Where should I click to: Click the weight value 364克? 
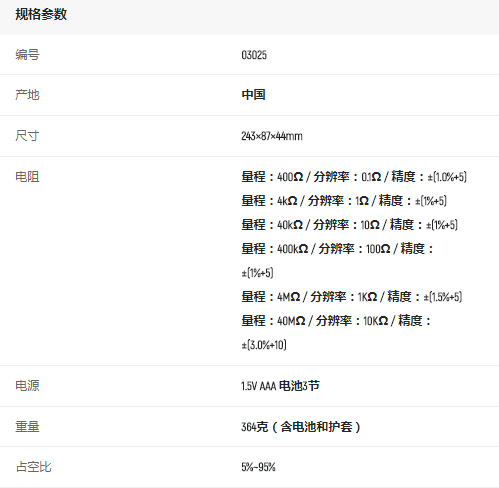point(255,427)
